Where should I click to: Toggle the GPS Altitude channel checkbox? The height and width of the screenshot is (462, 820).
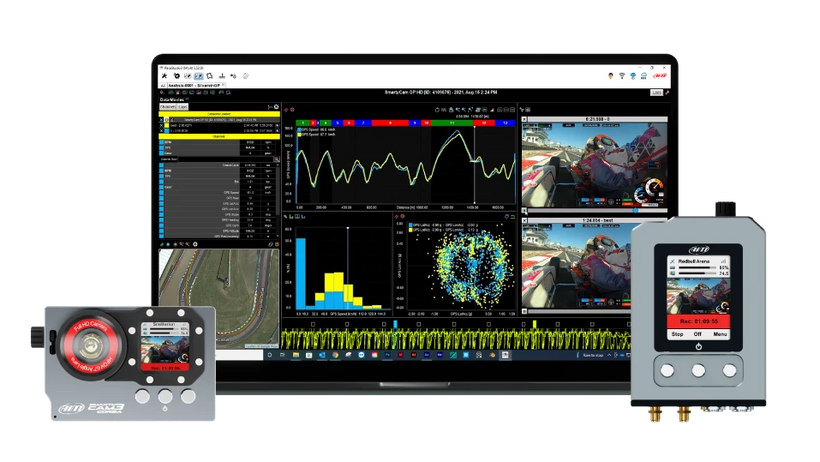(x=162, y=231)
